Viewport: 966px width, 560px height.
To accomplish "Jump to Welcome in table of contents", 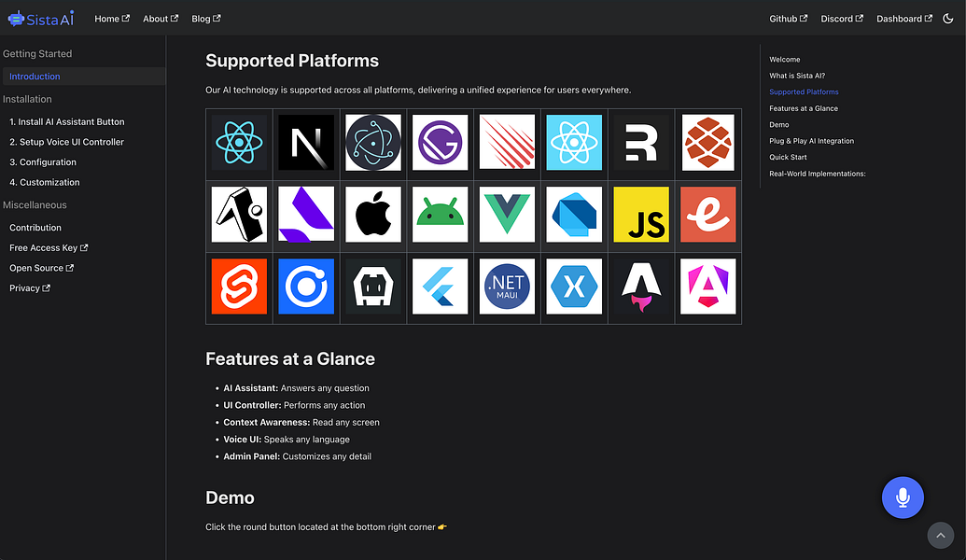I will point(784,60).
